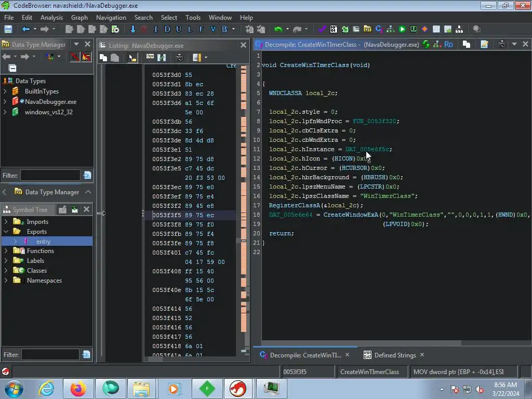The height and width of the screenshot is (399, 532).
Task: Click the 'U' next-undefined navigation icon
Action: 179,29
